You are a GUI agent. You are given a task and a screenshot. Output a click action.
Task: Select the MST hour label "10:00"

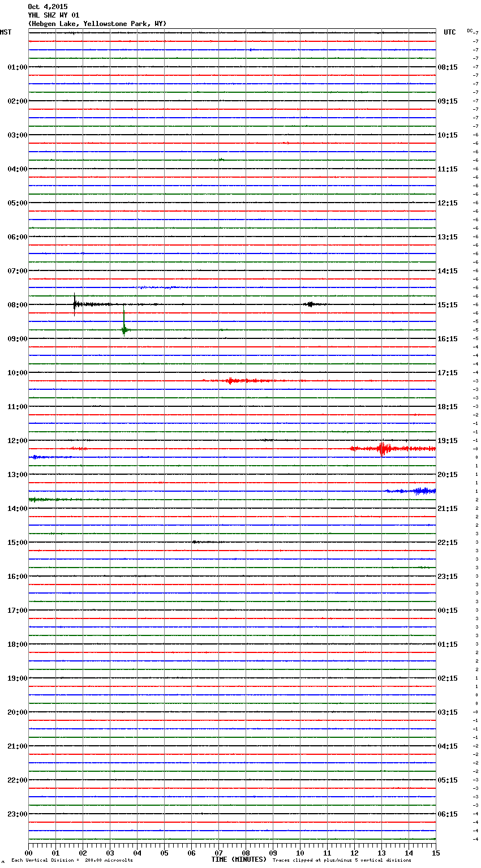18,373
